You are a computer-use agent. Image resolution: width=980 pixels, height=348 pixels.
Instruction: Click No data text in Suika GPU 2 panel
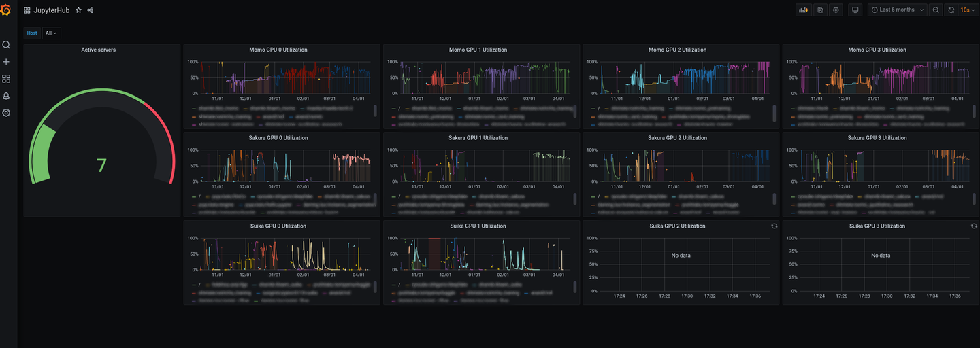coord(681,256)
